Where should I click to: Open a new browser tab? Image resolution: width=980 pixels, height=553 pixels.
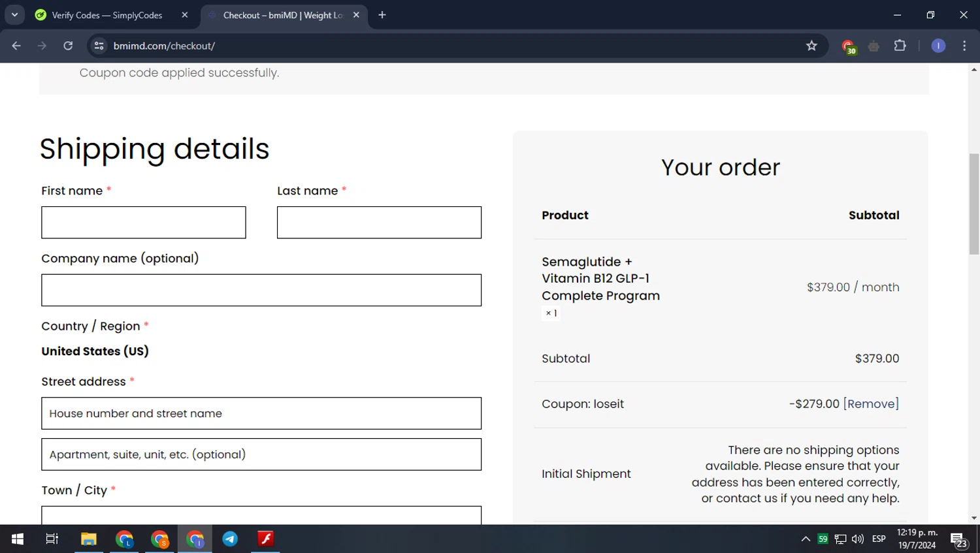(x=382, y=14)
